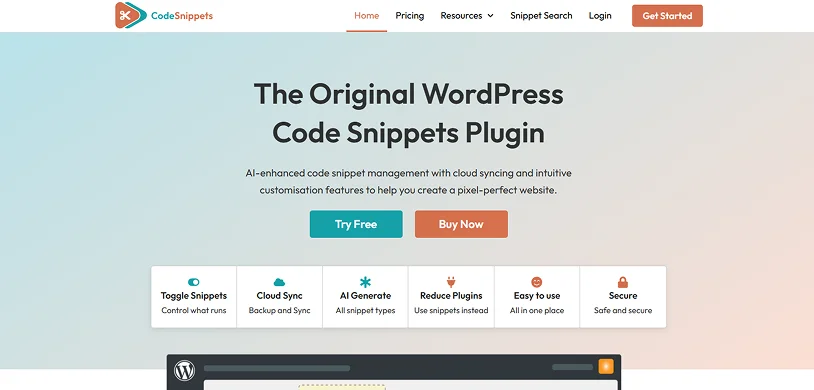The width and height of the screenshot is (814, 390).
Task: Click the Toggle Snippets switch icon
Action: pyautogui.click(x=194, y=282)
